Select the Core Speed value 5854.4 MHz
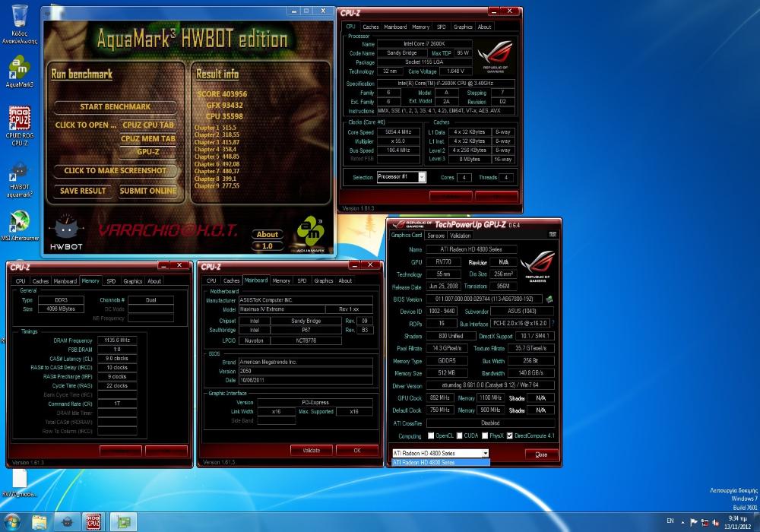The width and height of the screenshot is (760, 532). pyautogui.click(x=398, y=132)
